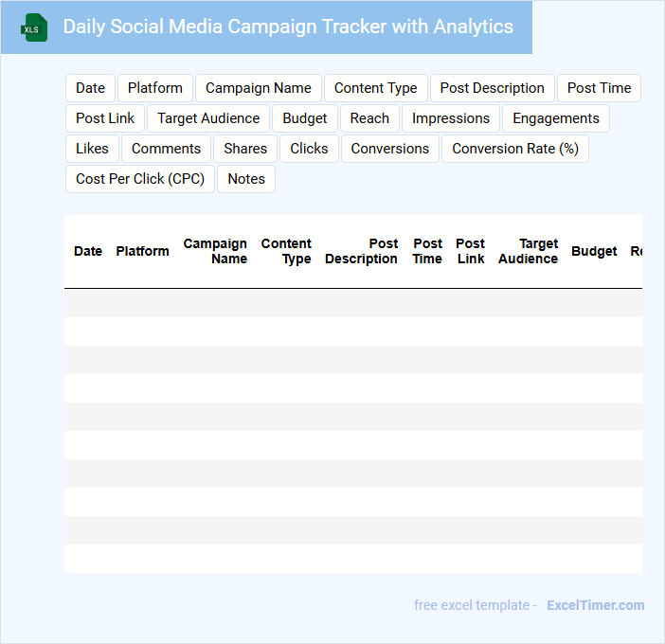Viewport: 665px width, 644px height.
Task: Click the Post Description tag
Action: point(492,88)
